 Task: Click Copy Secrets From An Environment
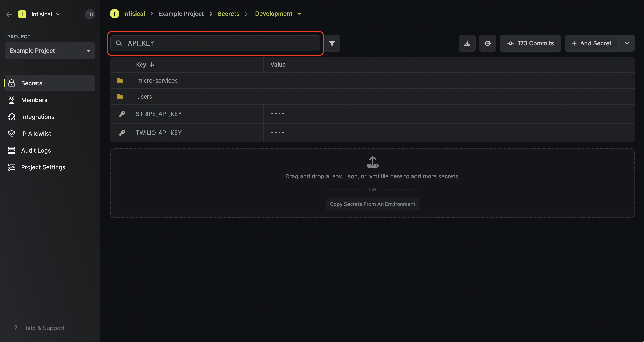pos(372,204)
